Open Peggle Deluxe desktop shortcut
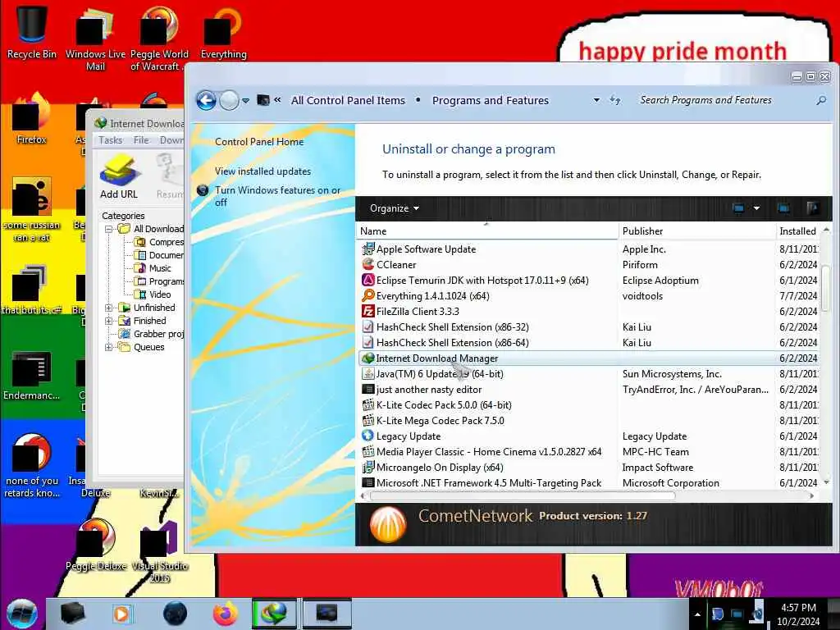840x630 pixels. pyautogui.click(x=96, y=544)
